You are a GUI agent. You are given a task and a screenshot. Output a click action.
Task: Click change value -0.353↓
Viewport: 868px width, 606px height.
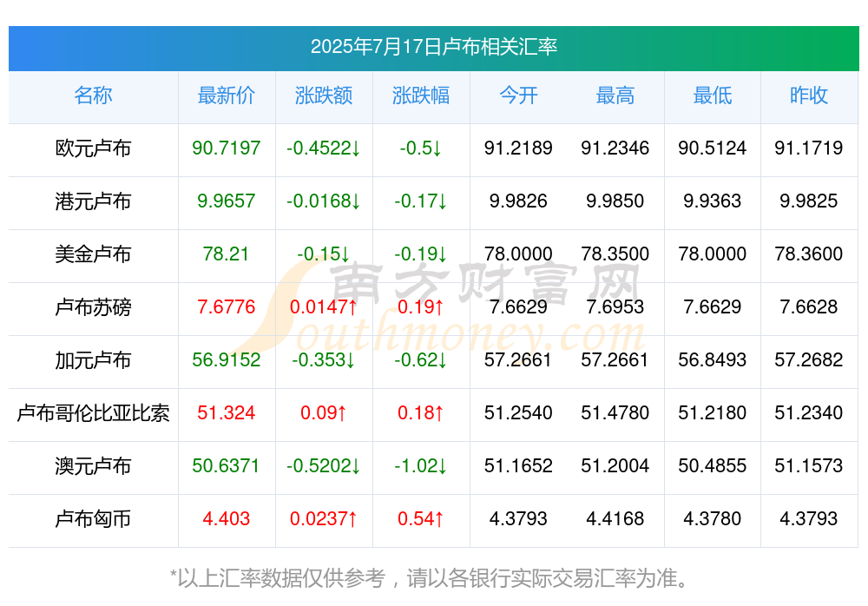[x=323, y=359]
